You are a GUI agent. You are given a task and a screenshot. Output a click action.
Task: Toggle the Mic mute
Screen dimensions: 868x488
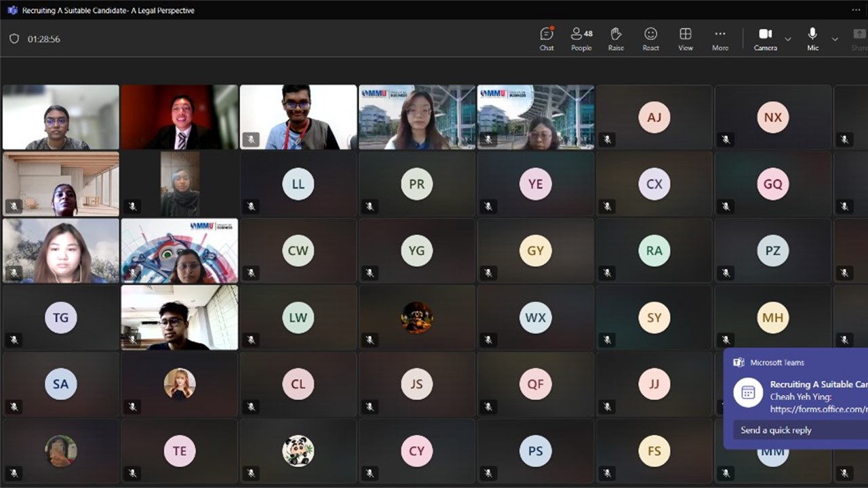(x=812, y=39)
